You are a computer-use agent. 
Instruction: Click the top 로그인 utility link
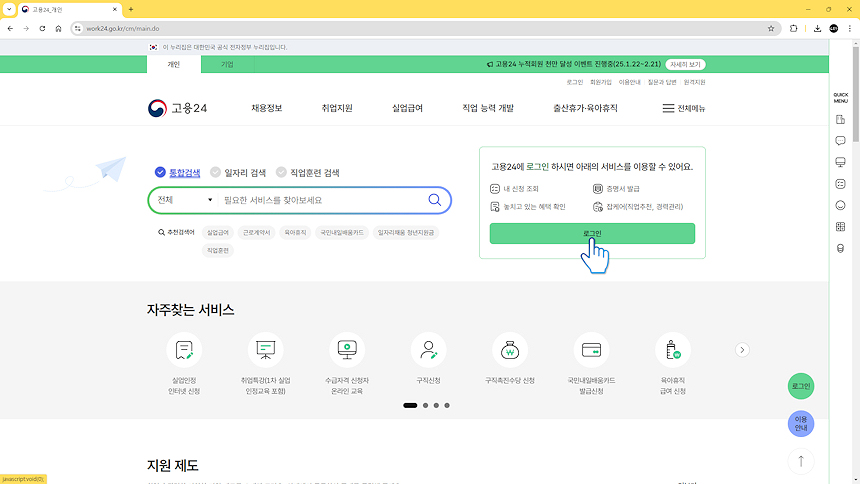tap(574, 82)
